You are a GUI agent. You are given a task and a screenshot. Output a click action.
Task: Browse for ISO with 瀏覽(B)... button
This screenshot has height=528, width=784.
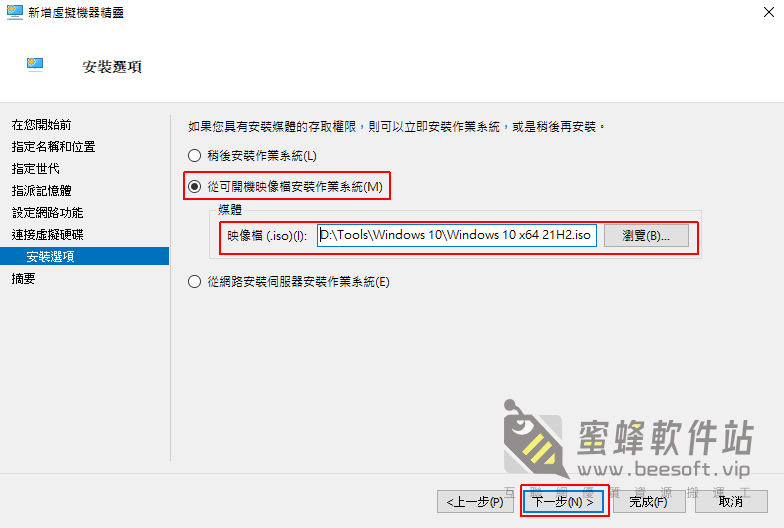(646, 236)
